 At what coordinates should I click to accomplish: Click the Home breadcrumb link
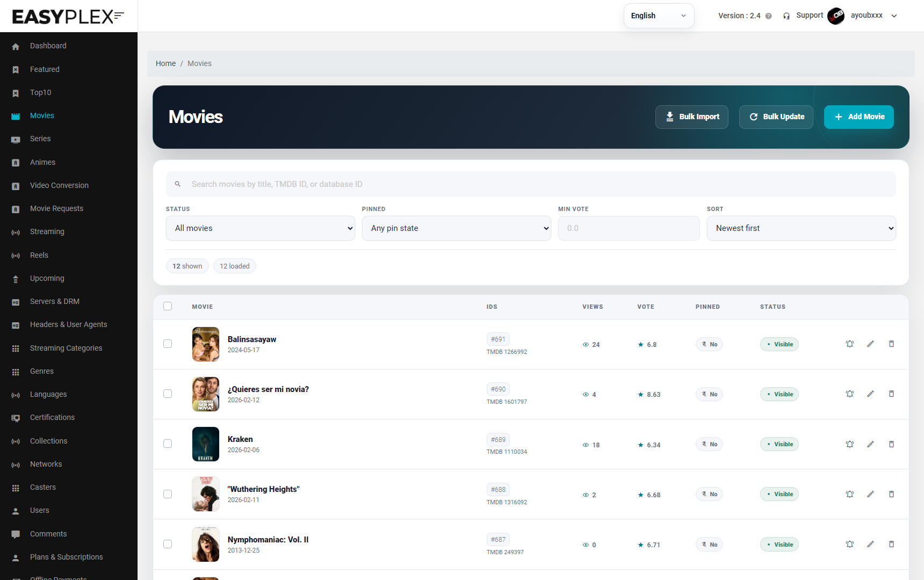165,63
